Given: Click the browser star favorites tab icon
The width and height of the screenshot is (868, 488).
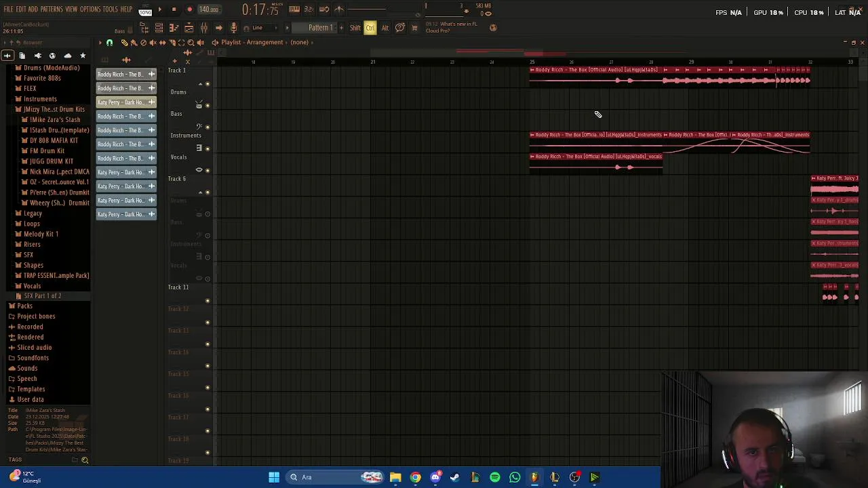Looking at the screenshot, I should [83, 56].
